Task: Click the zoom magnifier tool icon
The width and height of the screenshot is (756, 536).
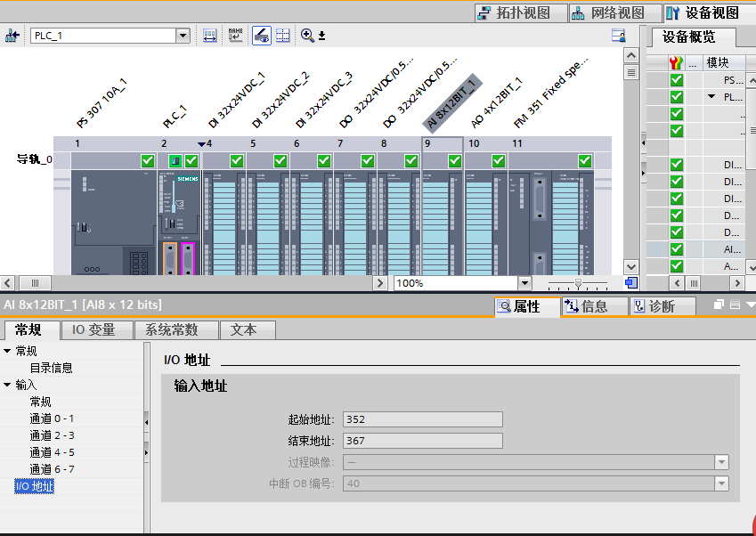Action: tap(306, 36)
